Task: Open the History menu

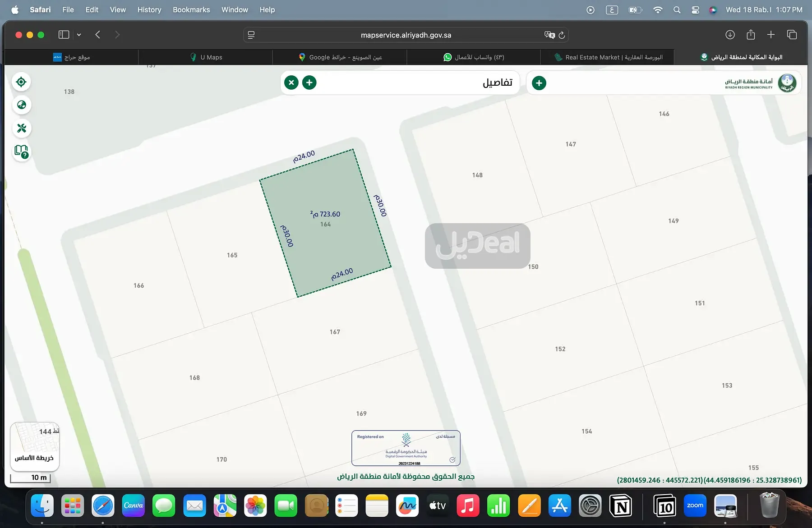Action: click(149, 9)
